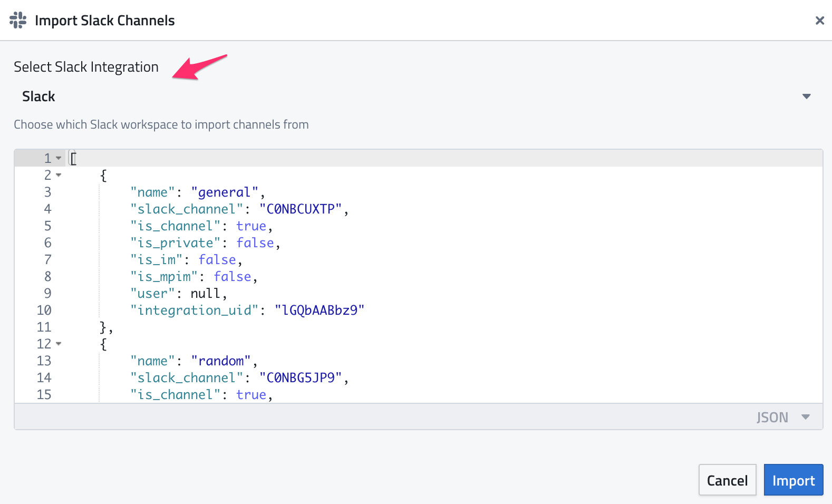Collapse the object fold arrow on line 2
Image resolution: width=832 pixels, height=504 pixels.
pos(59,175)
